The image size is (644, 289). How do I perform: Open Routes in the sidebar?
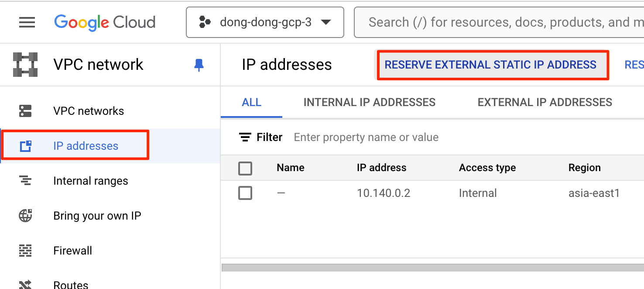pyautogui.click(x=71, y=285)
